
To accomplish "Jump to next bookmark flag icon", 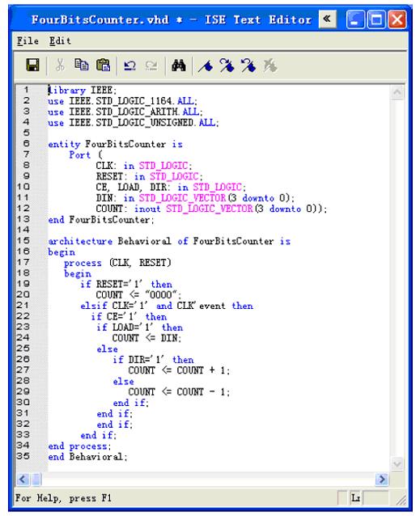I will pyautogui.click(x=227, y=66).
